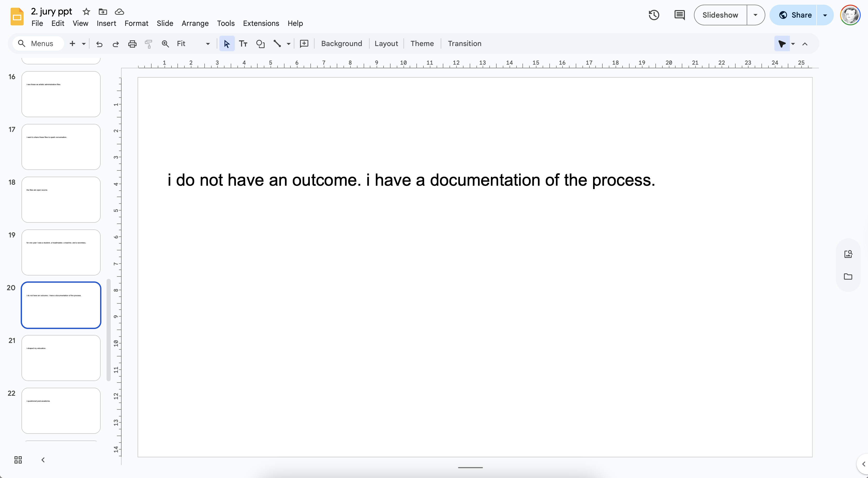Star the jury ppt document
The height and width of the screenshot is (478, 868).
86,12
